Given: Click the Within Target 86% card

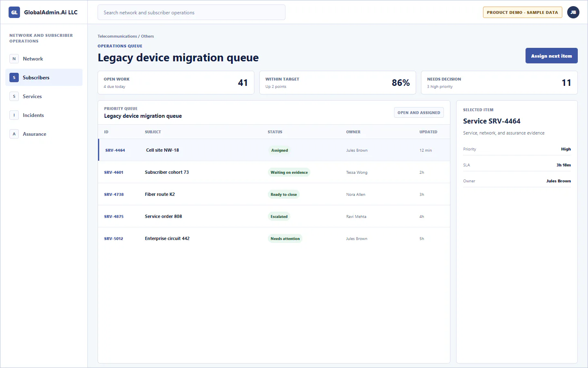Looking at the screenshot, I should click(x=338, y=83).
